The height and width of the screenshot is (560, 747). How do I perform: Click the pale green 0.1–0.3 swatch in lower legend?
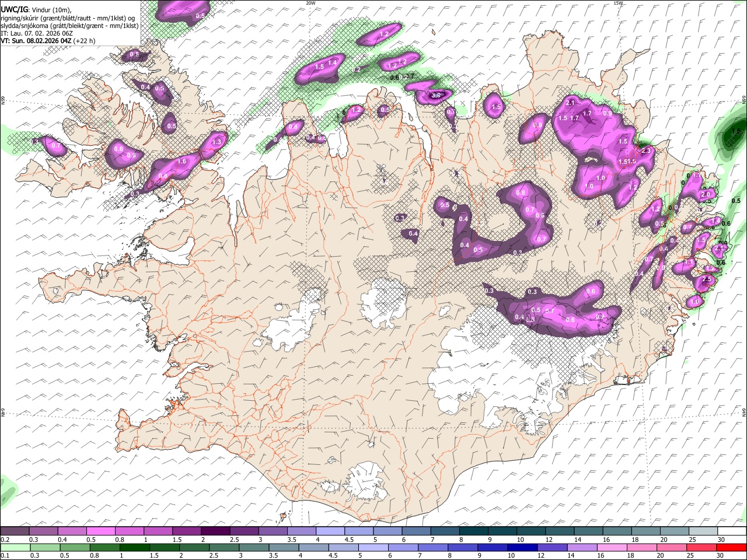pyautogui.click(x=15, y=547)
